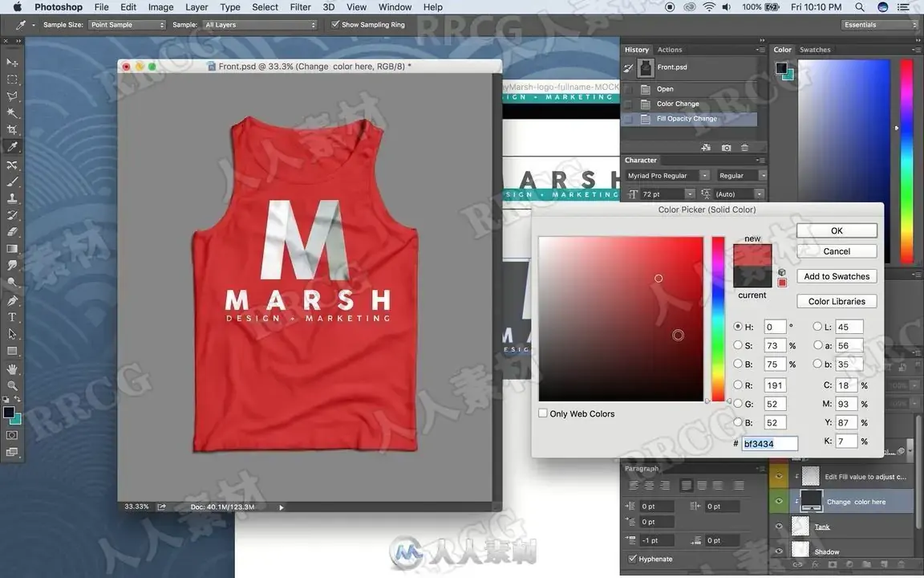Open Sample Size dropdown

coord(127,25)
